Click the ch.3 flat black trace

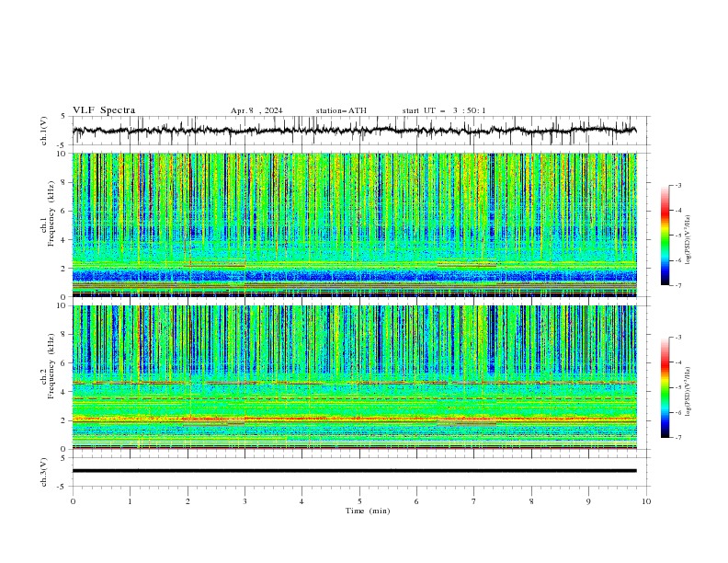(x=355, y=471)
